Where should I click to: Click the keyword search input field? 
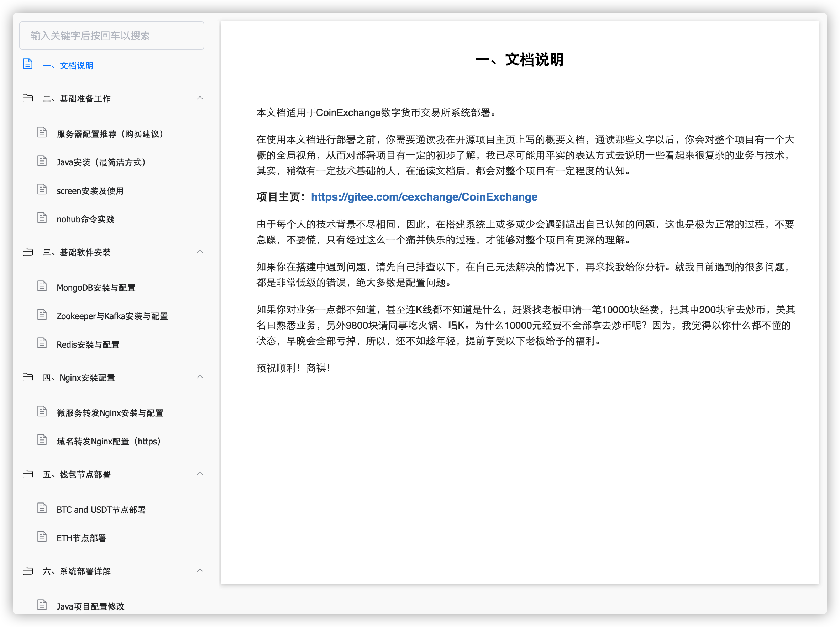click(x=112, y=36)
